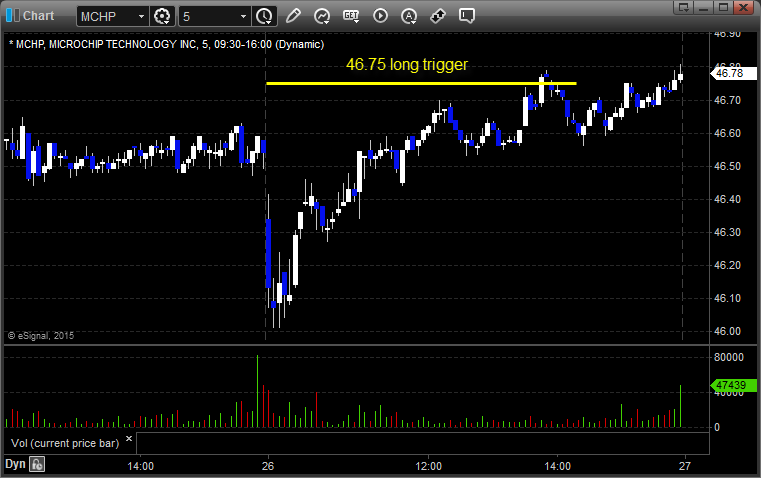Viewport: 761px width, 478px height.
Task: Open the alerts menu (circled A icon)
Action: point(409,16)
